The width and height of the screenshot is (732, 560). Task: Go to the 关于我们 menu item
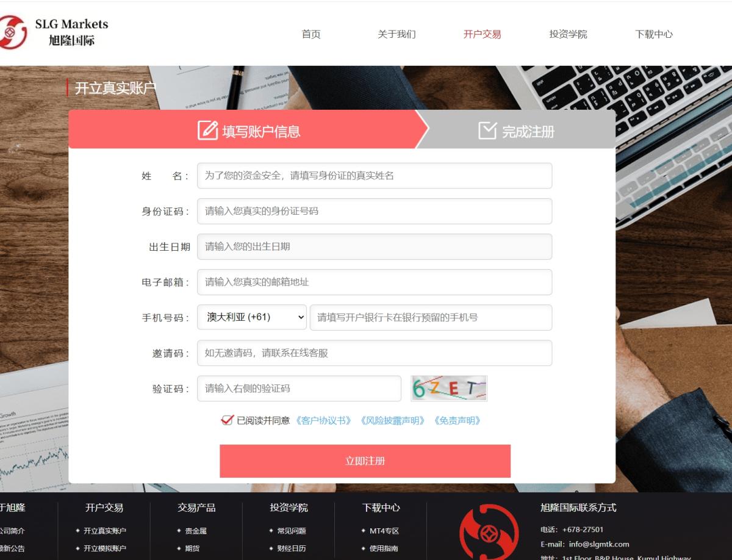(396, 34)
